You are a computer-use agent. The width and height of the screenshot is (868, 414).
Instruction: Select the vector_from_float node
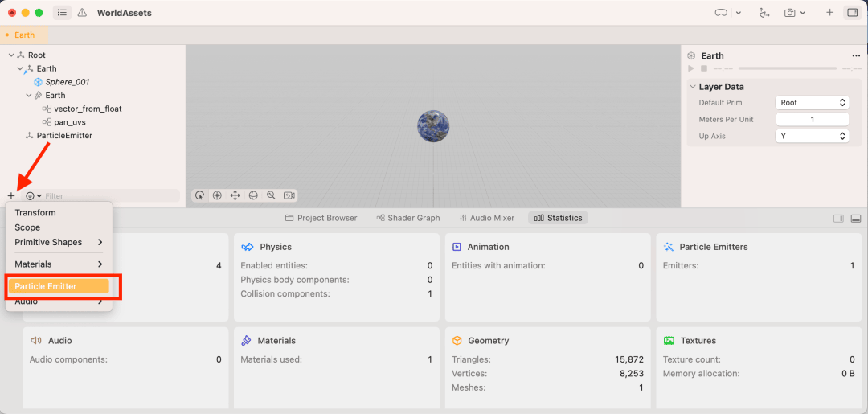click(x=88, y=109)
